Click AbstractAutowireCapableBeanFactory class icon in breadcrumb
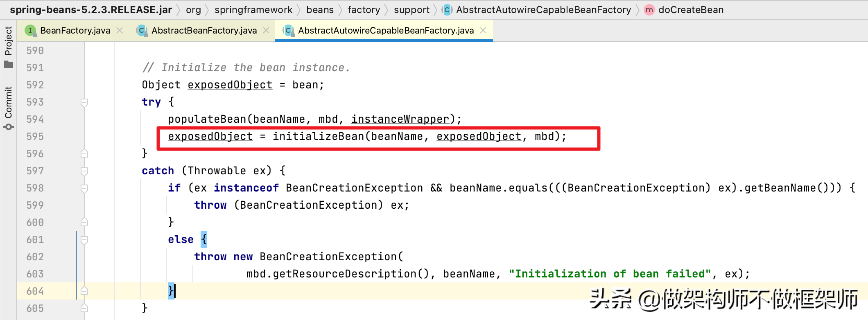This screenshot has width=868, height=320. 447,10
